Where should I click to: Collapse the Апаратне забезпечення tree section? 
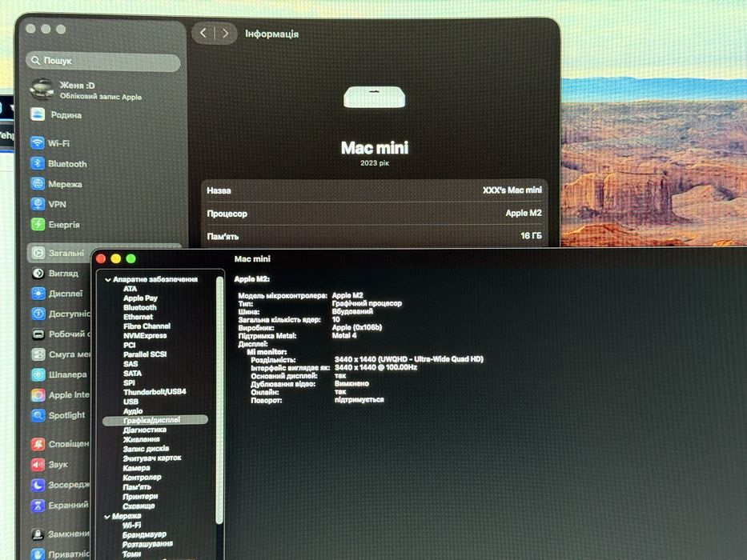(108, 279)
